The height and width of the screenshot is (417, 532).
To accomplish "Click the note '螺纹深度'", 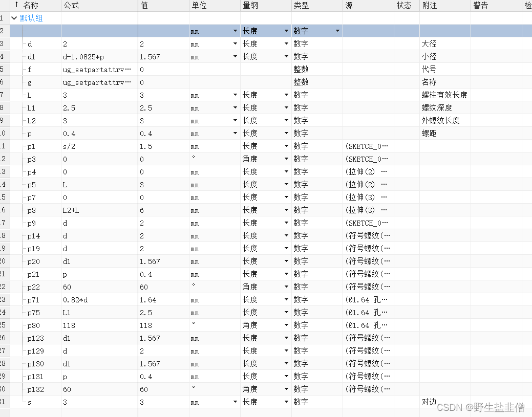I will point(437,107).
